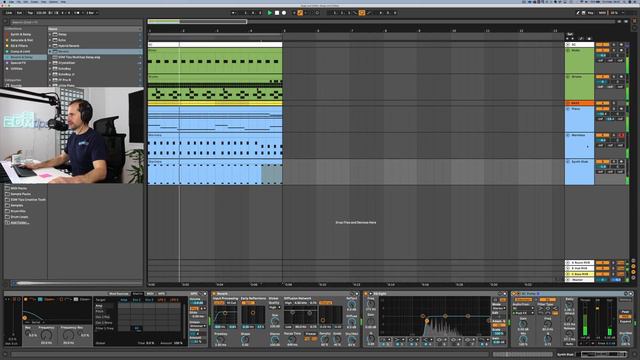
Task: Click the EQ Eight Hot-Swap icon
Action: pyautogui.click(x=500, y=294)
